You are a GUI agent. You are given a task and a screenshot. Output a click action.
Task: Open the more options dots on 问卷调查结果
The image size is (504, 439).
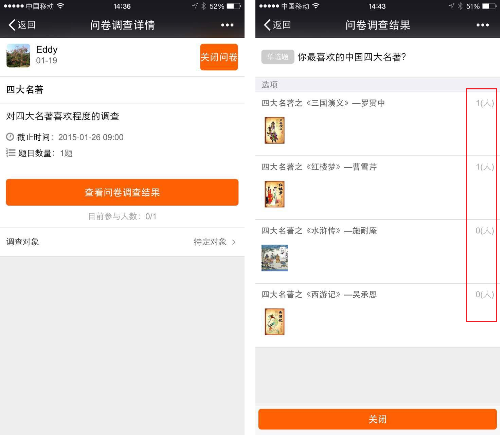click(483, 25)
